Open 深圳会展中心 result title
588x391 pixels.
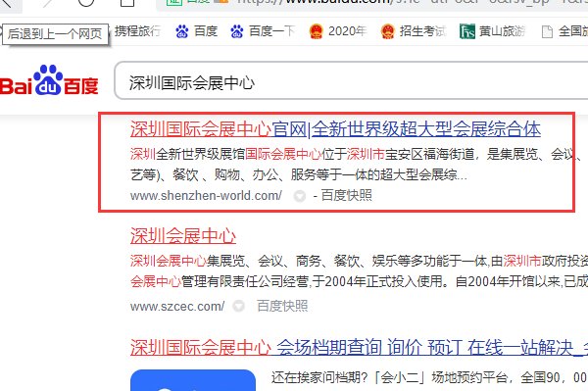pyautogui.click(x=183, y=236)
